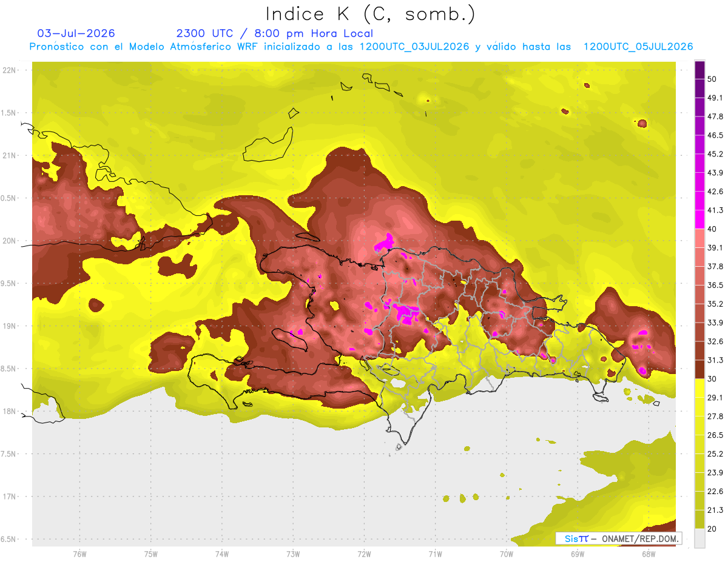Click the "33.9" color scale value
728x562 pixels.
point(715,323)
